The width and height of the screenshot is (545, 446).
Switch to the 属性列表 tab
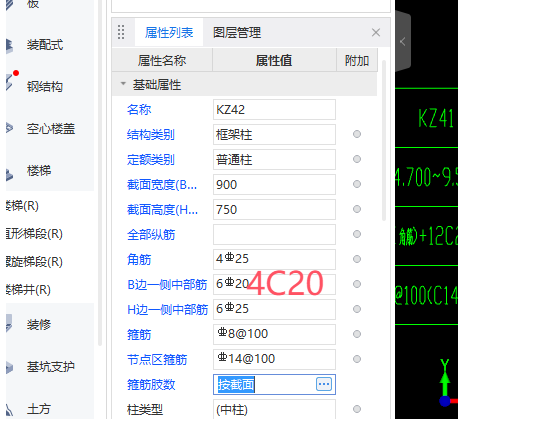coord(169,33)
